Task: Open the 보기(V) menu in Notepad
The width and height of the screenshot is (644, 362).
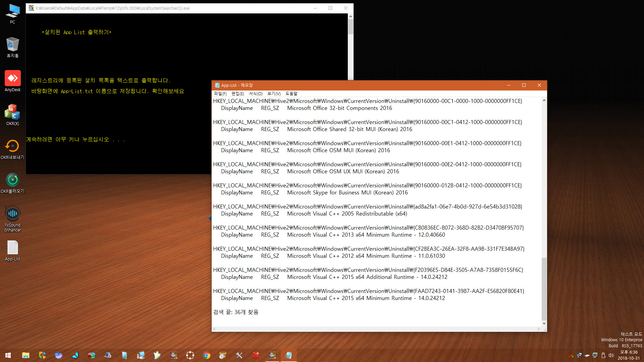Action: [x=274, y=94]
